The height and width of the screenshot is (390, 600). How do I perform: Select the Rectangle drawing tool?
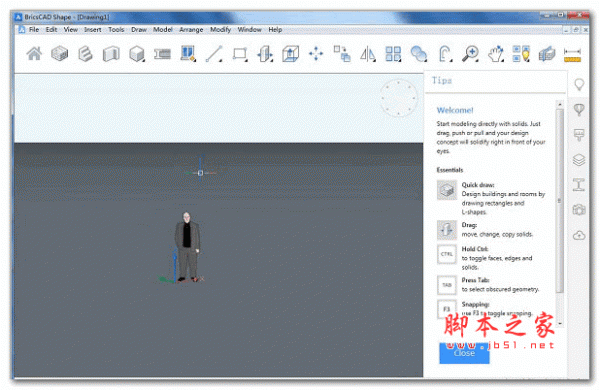(x=240, y=54)
